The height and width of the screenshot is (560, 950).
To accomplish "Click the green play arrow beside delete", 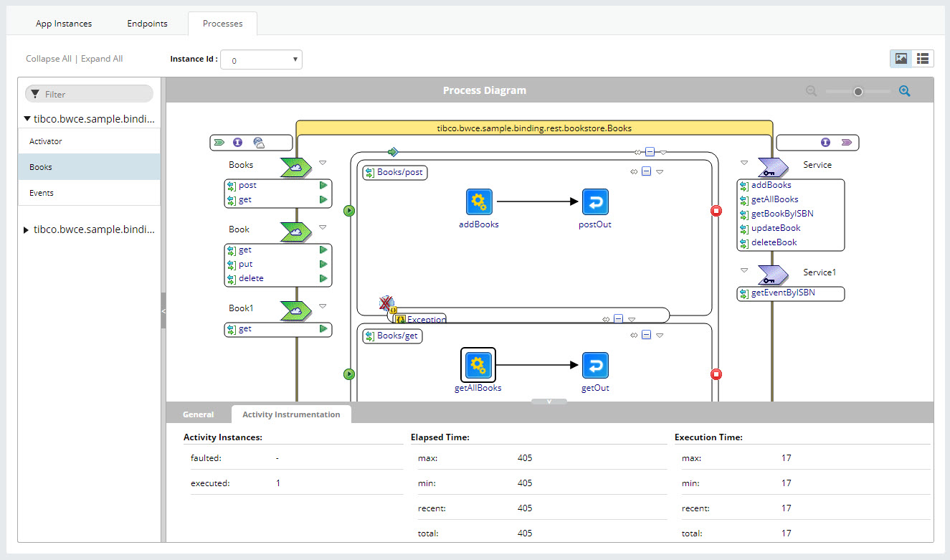I will [x=323, y=278].
